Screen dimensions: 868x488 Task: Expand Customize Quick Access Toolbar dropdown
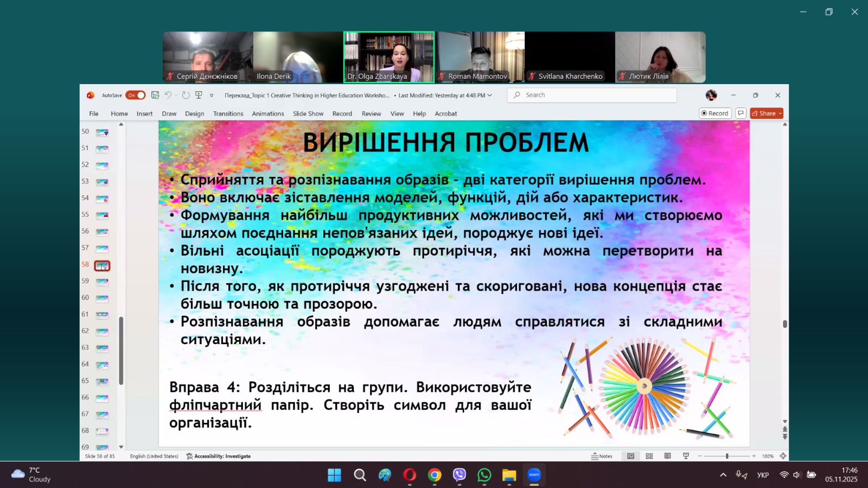[212, 95]
